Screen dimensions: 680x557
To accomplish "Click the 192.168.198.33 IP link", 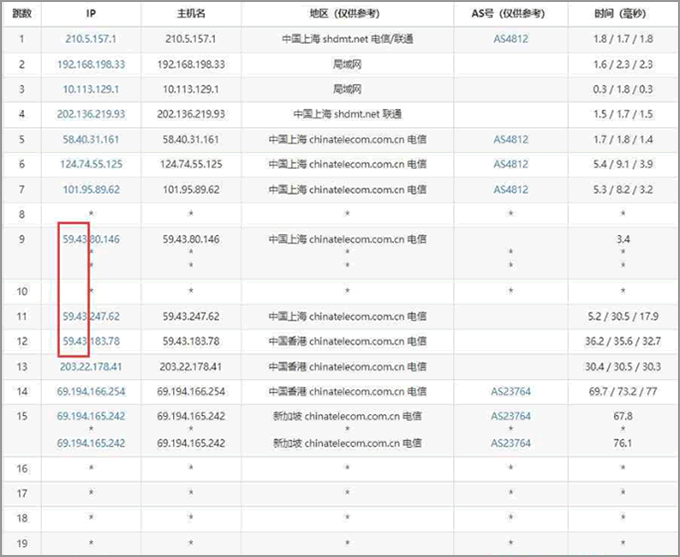I will 91,64.
